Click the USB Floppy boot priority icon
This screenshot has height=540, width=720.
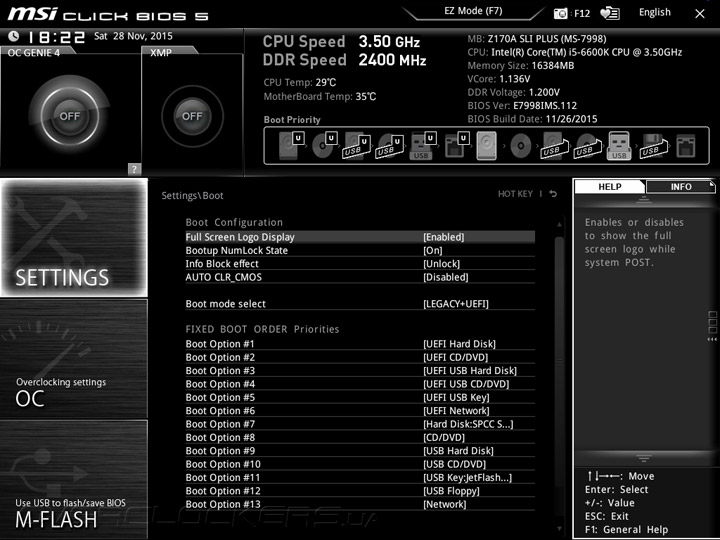[x=653, y=146]
